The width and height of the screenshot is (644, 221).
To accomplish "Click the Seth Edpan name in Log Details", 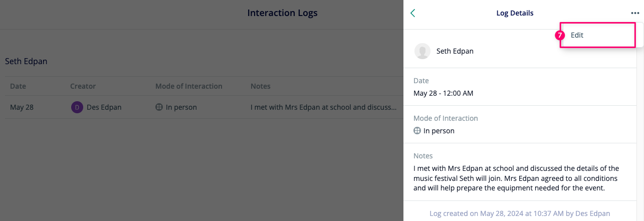I will point(455,51).
